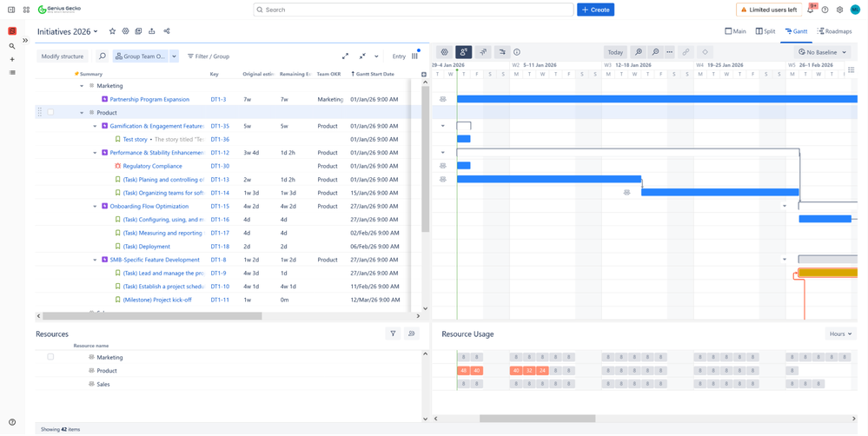Click the dependencies icon in Gantt toolbar
The width and height of the screenshot is (868, 436).
click(x=502, y=52)
